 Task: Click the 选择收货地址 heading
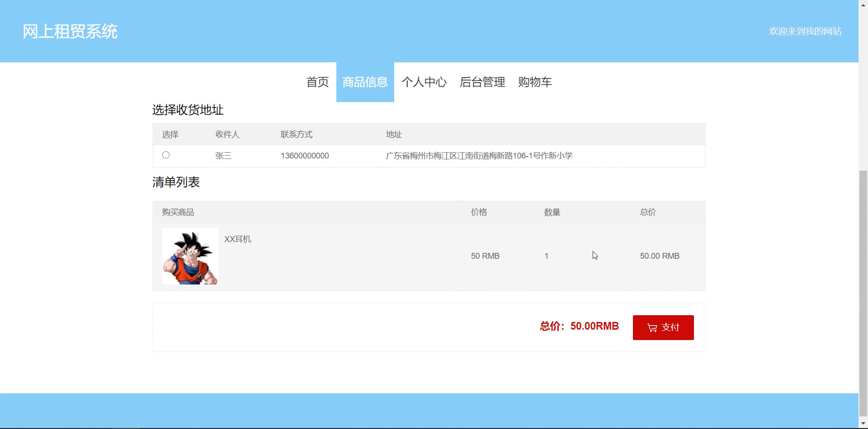[x=188, y=110]
